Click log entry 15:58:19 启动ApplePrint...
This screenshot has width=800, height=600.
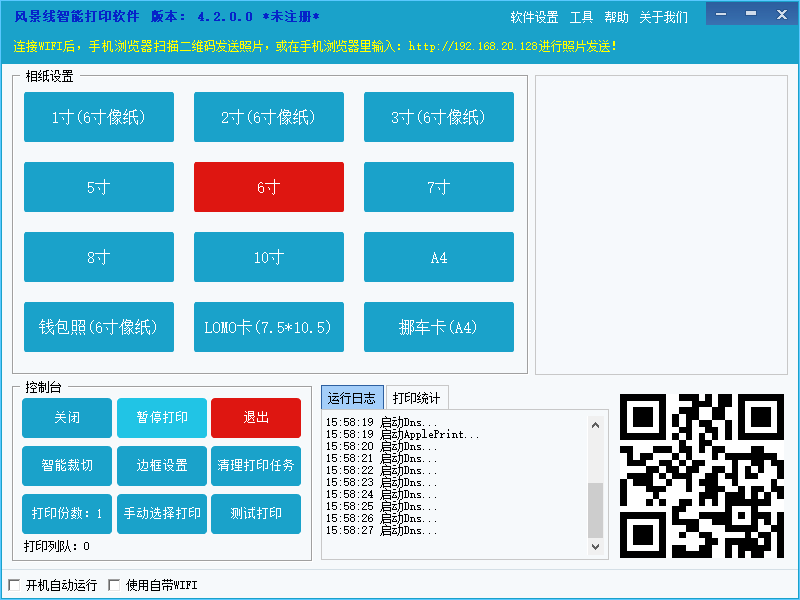pos(403,434)
